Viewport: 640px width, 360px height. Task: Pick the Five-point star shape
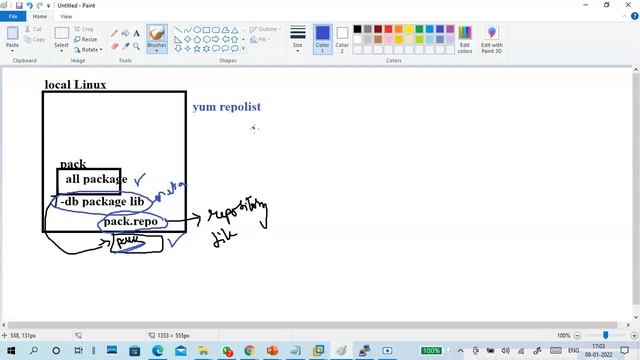point(197,49)
